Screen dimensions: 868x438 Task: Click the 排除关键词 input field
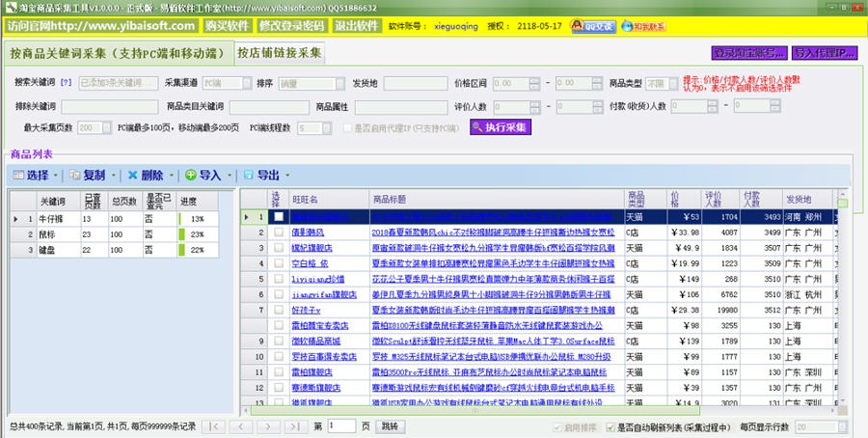(x=110, y=107)
